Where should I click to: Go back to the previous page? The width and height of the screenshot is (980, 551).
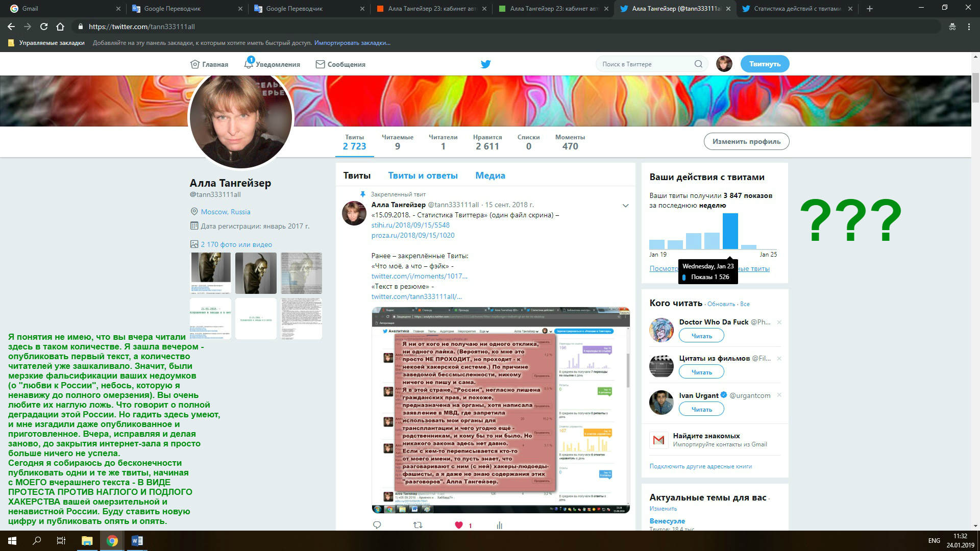tap(11, 27)
